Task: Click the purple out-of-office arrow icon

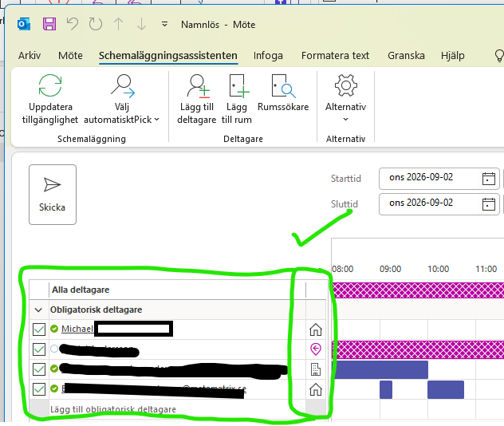Action: coord(316,349)
